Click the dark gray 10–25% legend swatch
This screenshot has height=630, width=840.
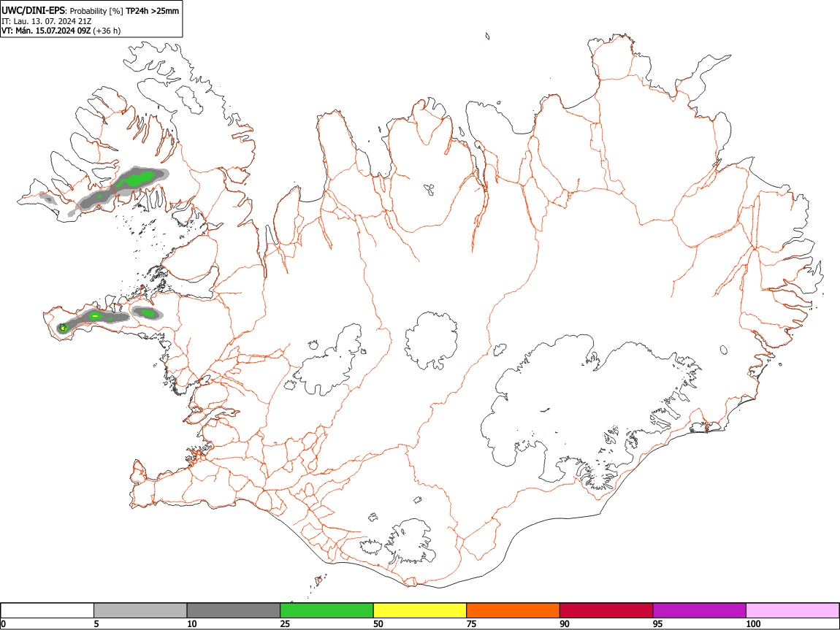pyautogui.click(x=234, y=611)
